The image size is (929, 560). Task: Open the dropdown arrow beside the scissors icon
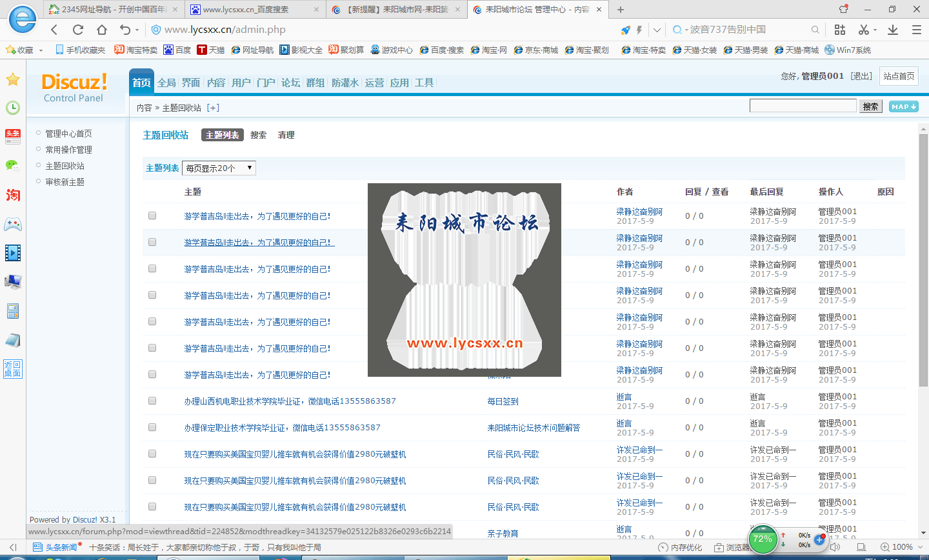point(875,30)
